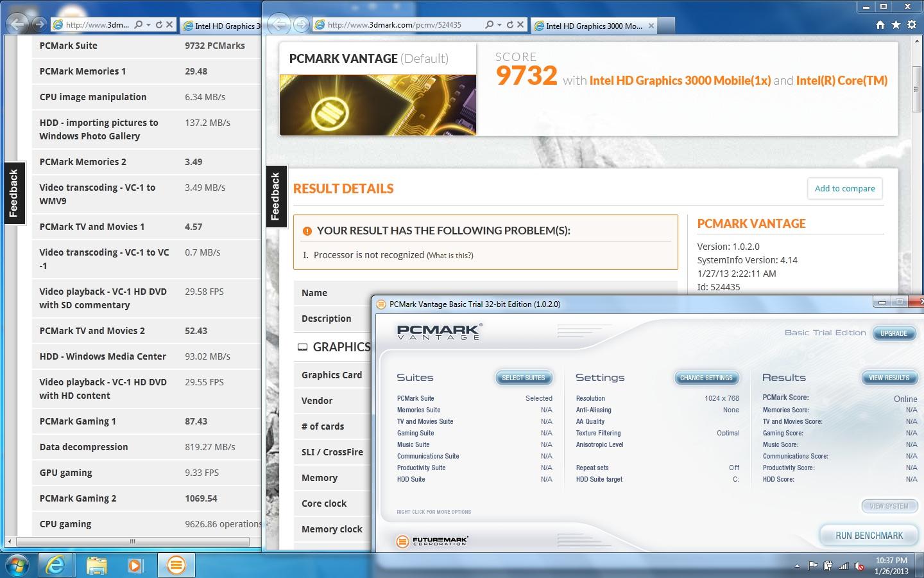Click Futuremark Corporation logo icon

pyautogui.click(x=402, y=541)
